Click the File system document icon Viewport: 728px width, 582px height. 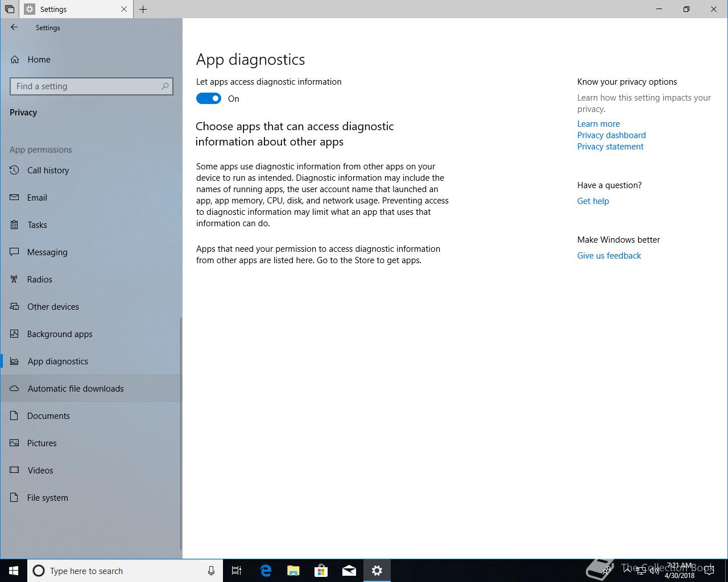point(15,497)
